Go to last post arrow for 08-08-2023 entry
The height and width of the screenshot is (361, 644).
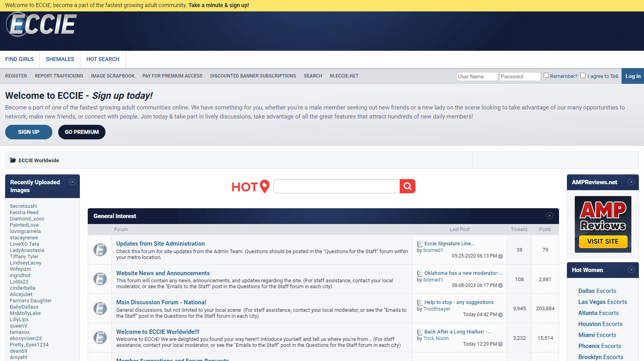pyautogui.click(x=500, y=286)
